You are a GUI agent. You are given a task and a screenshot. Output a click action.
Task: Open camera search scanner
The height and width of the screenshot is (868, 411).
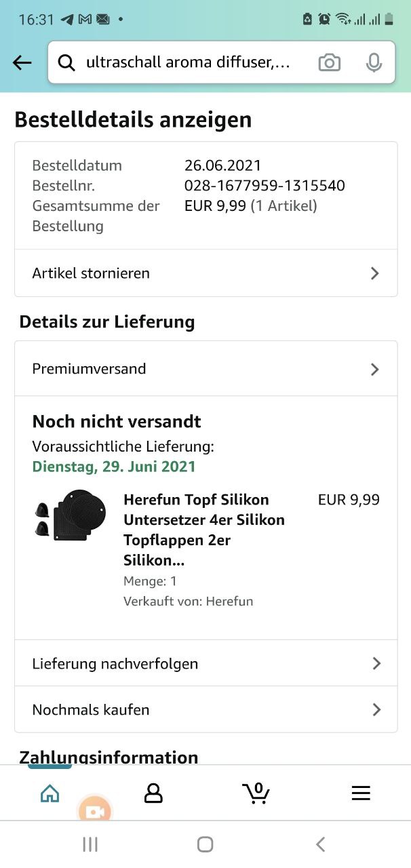(329, 63)
